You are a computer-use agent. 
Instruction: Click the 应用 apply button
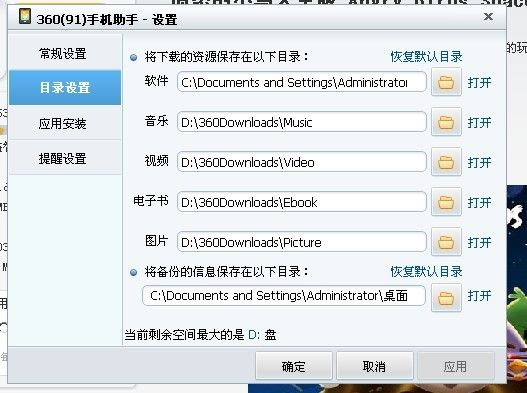pos(455,366)
